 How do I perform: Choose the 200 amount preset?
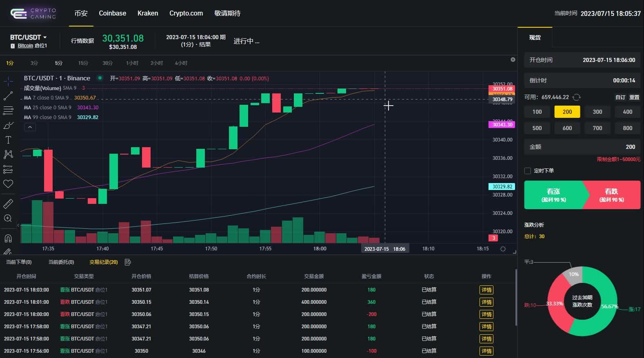[567, 112]
